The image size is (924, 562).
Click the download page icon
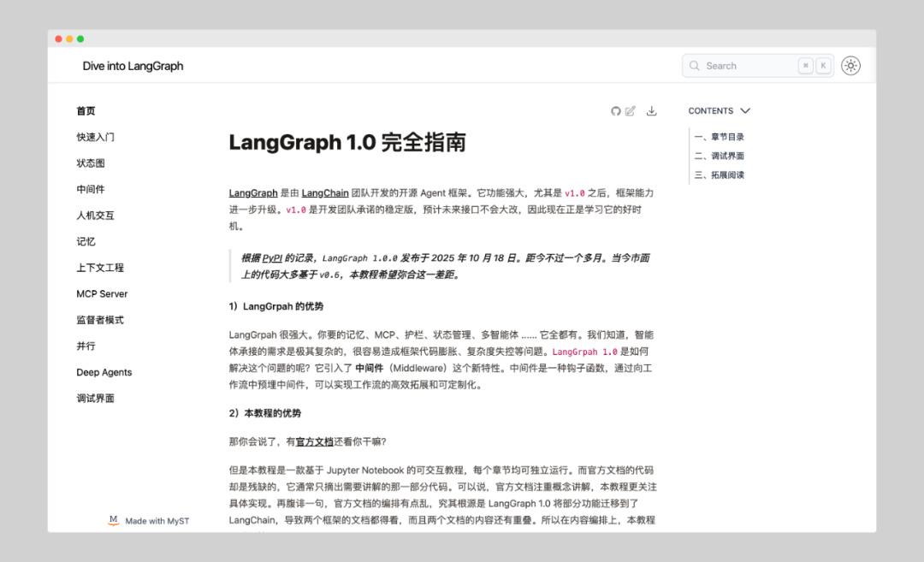point(651,110)
